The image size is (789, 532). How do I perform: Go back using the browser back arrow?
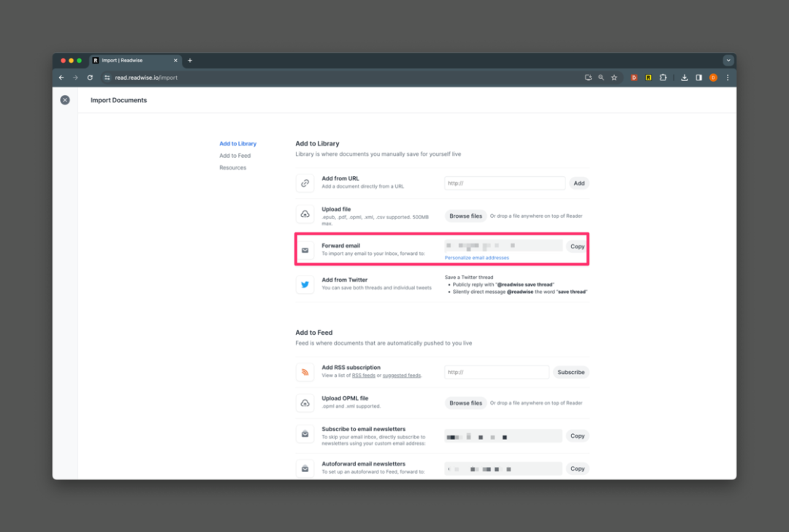(61, 77)
